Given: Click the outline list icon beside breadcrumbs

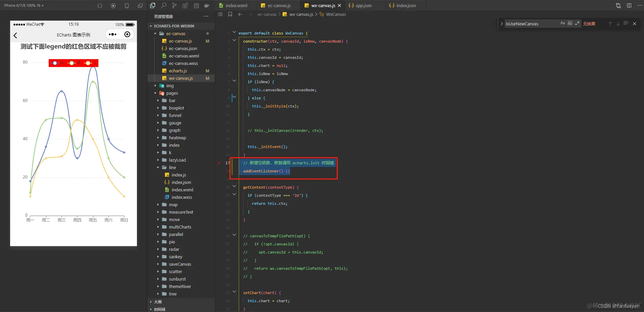Looking at the screenshot, I should [220, 14].
